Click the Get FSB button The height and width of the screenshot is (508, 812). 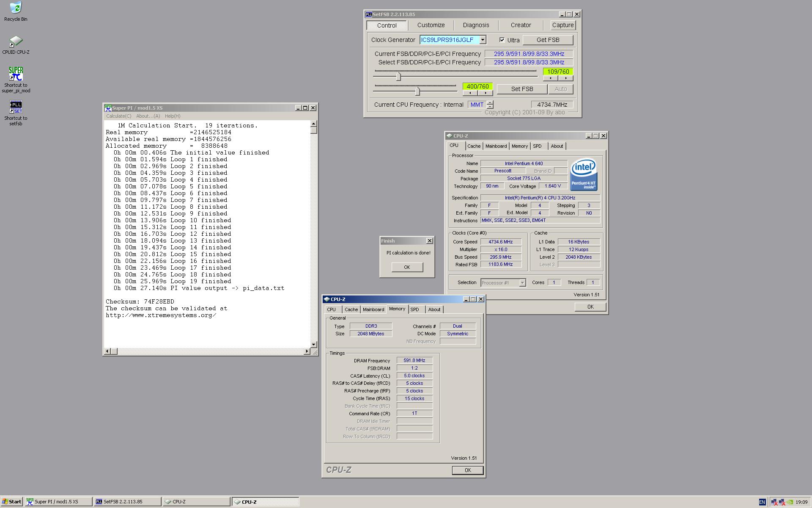coord(548,40)
